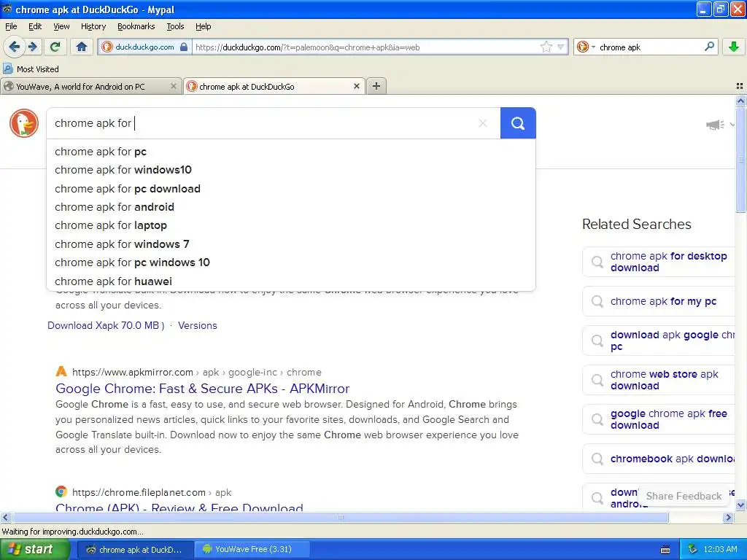Click the duckduckgo.com site identity button
Viewport: 747px width, 560px height.
click(x=145, y=47)
